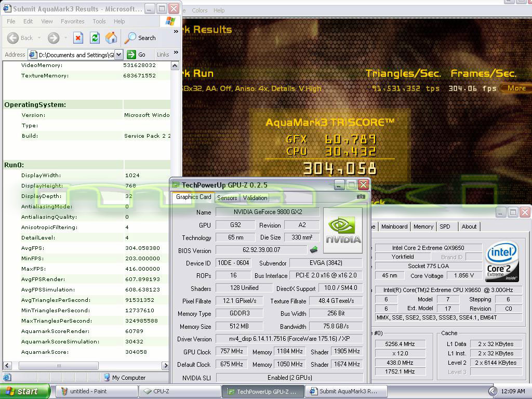Click the IE Forward arrow button
Screen dimensions: 532x399
[54, 37]
